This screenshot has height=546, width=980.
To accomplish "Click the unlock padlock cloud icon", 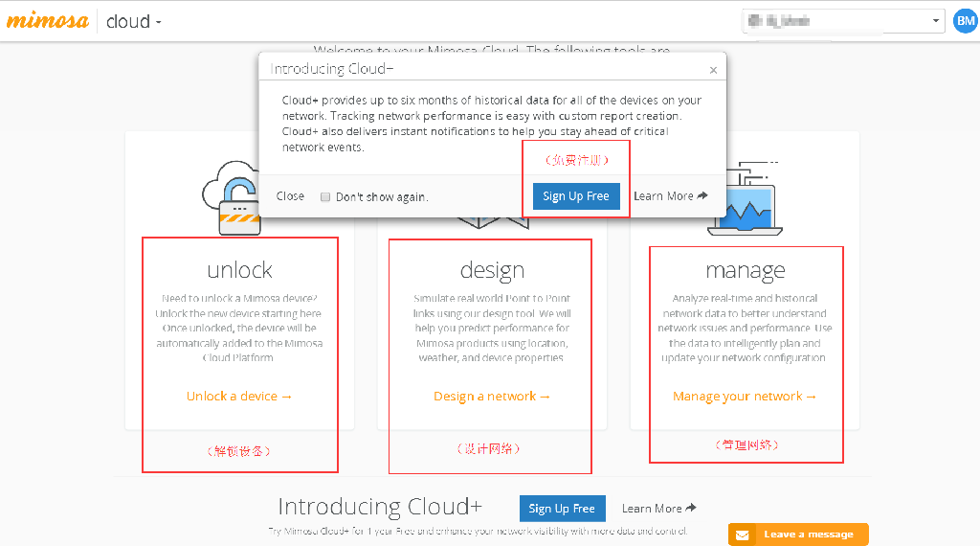I will (233, 197).
